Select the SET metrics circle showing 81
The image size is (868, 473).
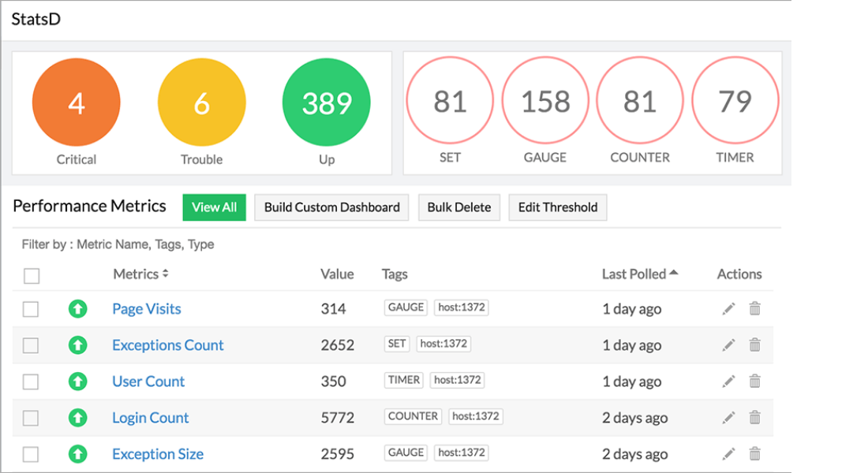point(450,101)
